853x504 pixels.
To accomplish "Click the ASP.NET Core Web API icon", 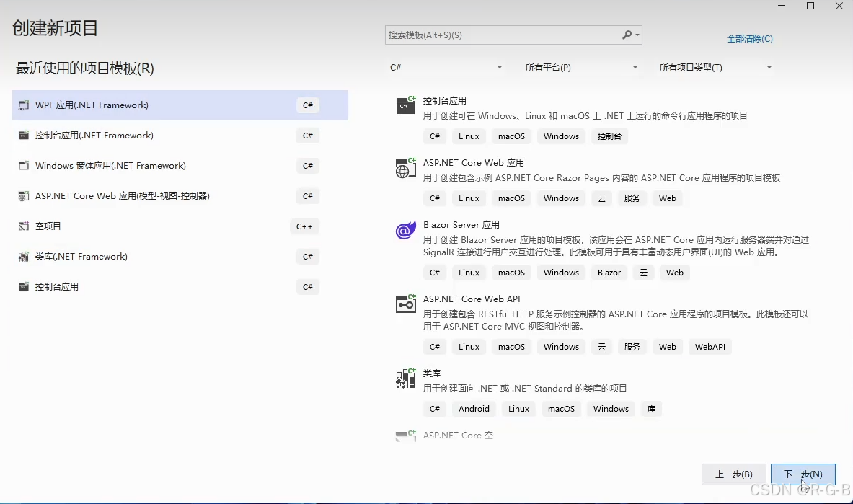I will (x=406, y=304).
